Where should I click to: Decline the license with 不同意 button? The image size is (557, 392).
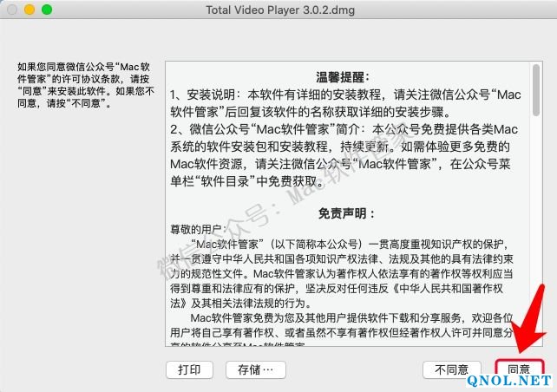point(452,369)
